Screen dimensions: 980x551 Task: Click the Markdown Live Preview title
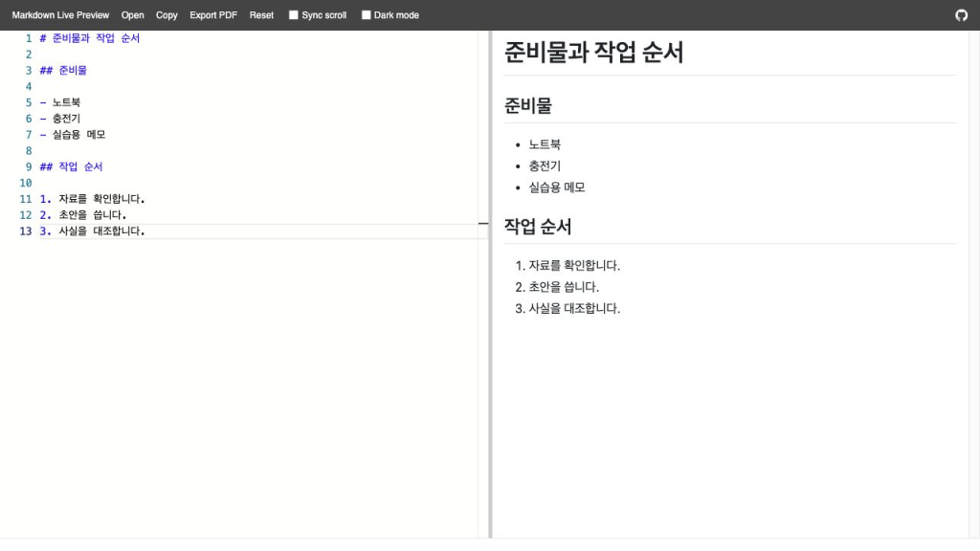[x=60, y=15]
